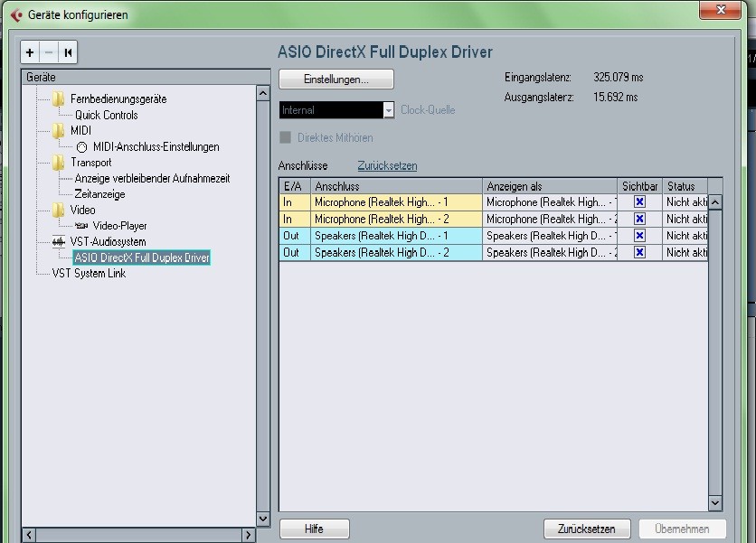Click Anschluss cell Microphone (Realtek High... - 1
Screen dimensions: 756x543
click(396, 202)
